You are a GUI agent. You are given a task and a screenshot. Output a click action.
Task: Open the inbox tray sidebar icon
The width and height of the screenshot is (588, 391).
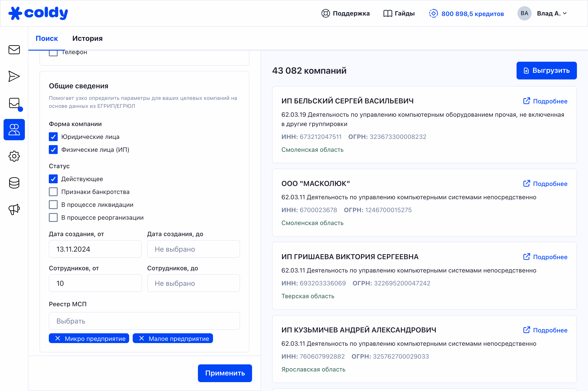(x=14, y=103)
